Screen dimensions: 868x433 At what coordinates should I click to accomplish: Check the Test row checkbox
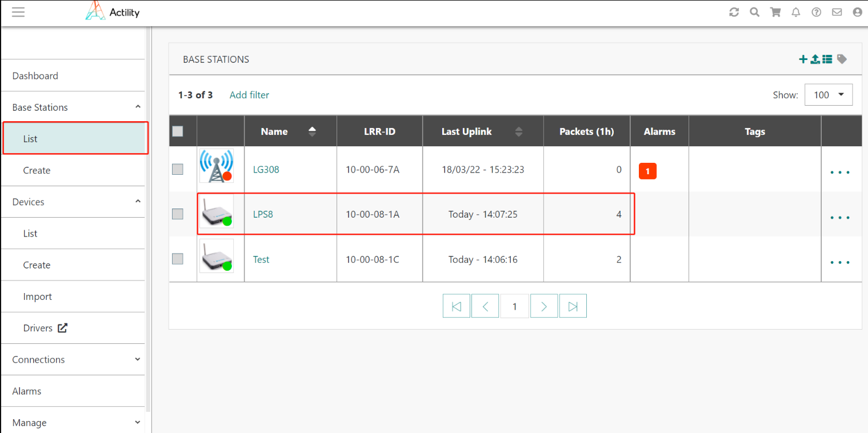[178, 259]
